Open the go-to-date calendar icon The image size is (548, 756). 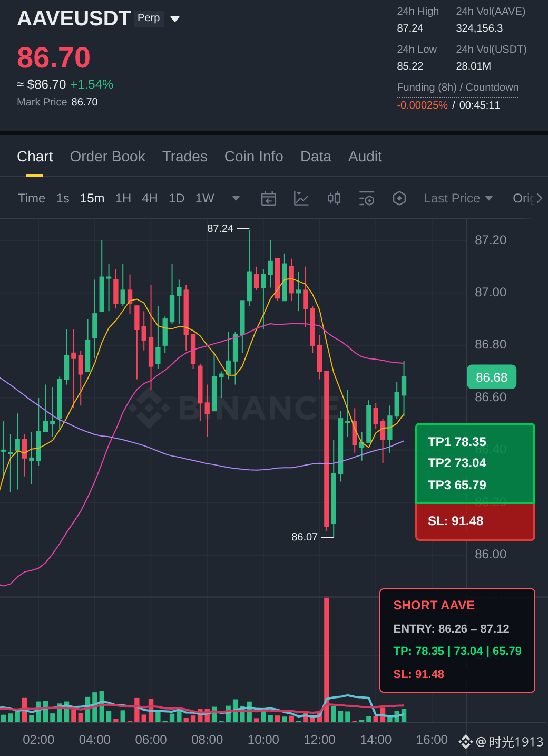269,198
